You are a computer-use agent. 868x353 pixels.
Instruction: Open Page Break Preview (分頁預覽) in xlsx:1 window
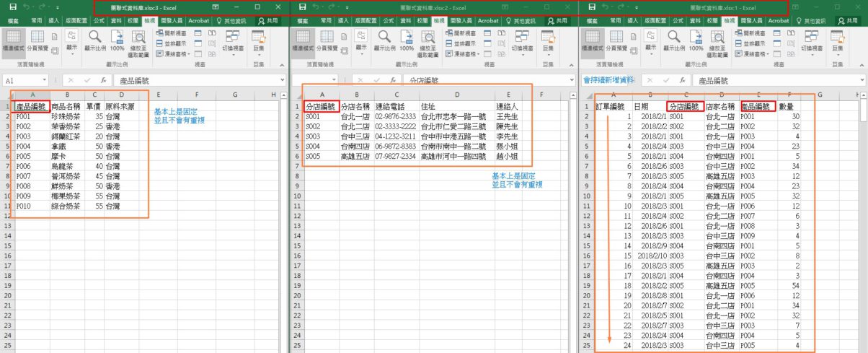click(x=617, y=40)
